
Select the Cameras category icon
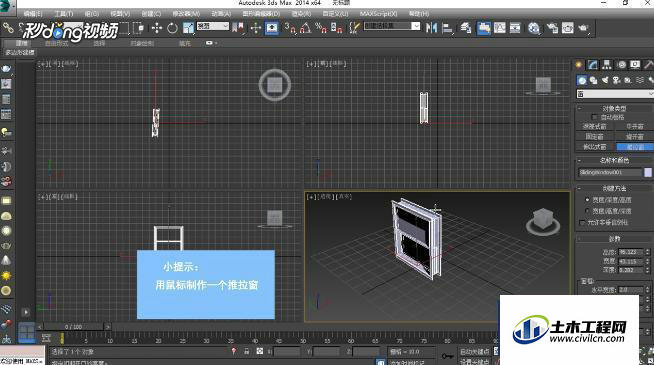pyautogui.click(x=616, y=80)
